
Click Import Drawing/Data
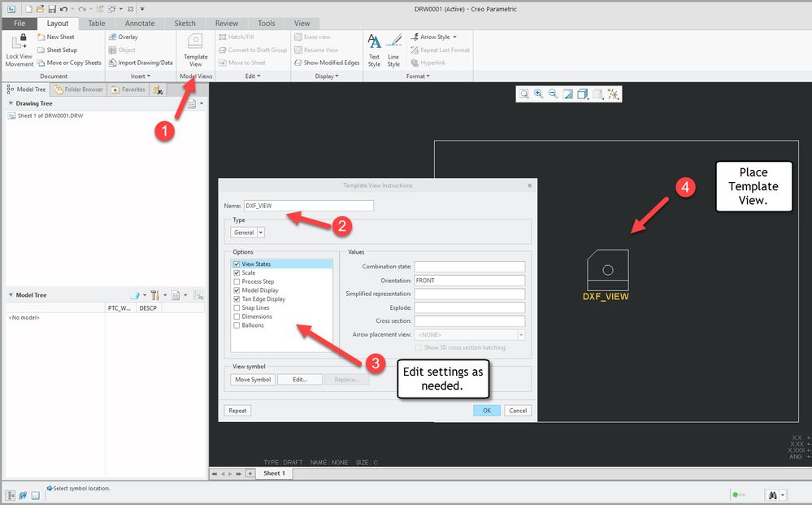[141, 63]
